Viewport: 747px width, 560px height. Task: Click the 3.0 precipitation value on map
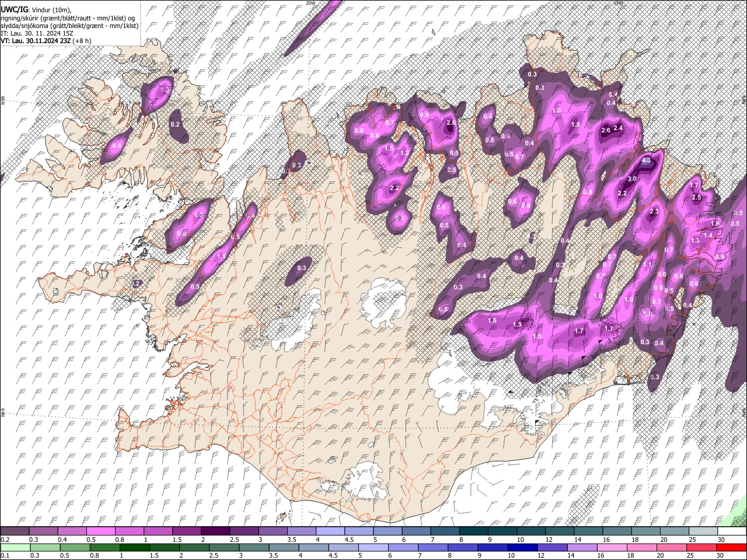[x=632, y=179]
